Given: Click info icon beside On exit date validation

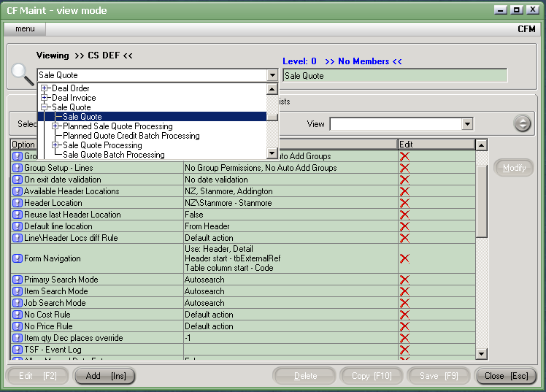Looking at the screenshot, I should [x=17, y=180].
